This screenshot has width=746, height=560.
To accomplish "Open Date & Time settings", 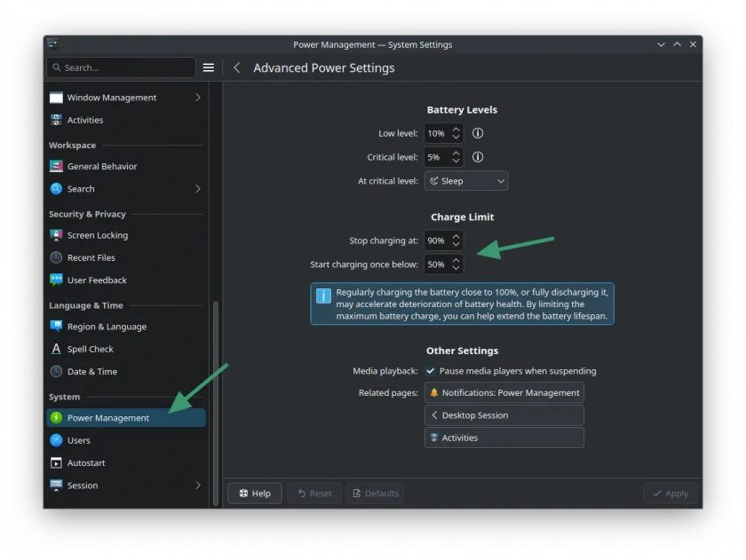I will click(x=126, y=371).
